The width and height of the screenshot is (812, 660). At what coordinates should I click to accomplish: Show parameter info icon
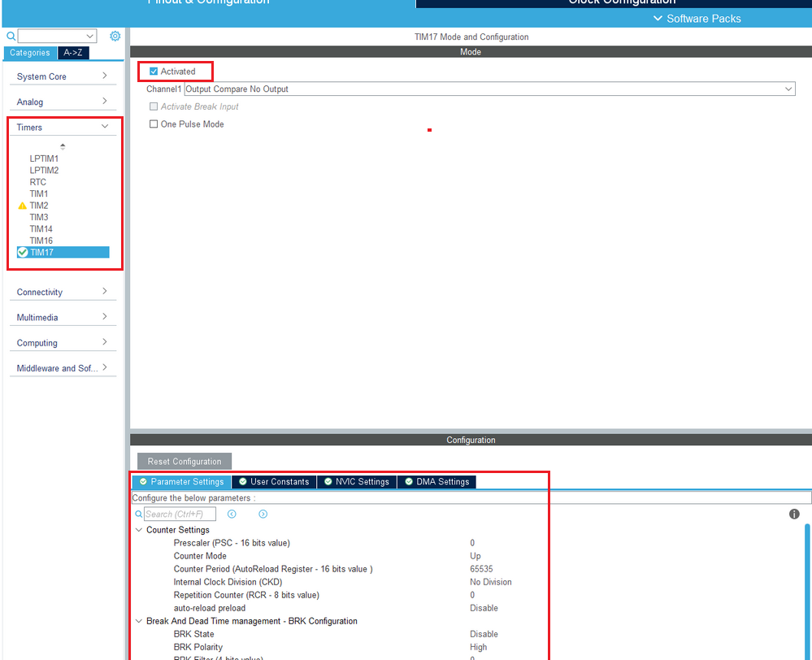coord(794,514)
